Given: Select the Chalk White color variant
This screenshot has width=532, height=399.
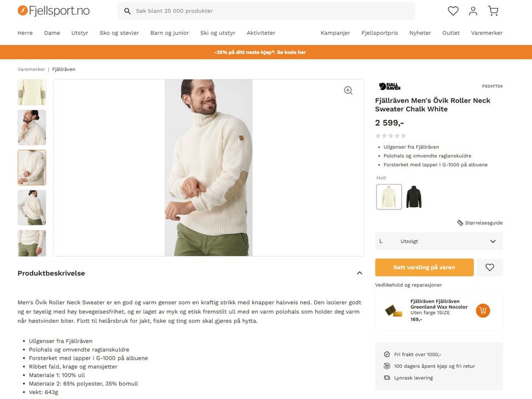Looking at the screenshot, I should point(389,197).
